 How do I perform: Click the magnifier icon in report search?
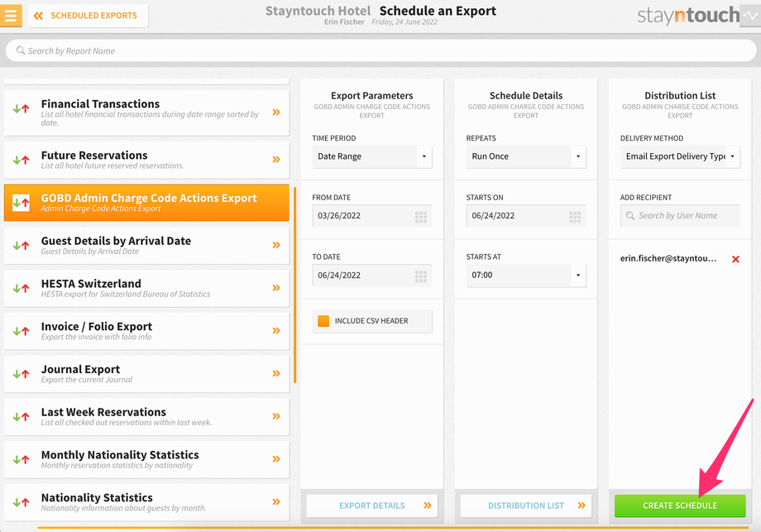click(x=21, y=50)
